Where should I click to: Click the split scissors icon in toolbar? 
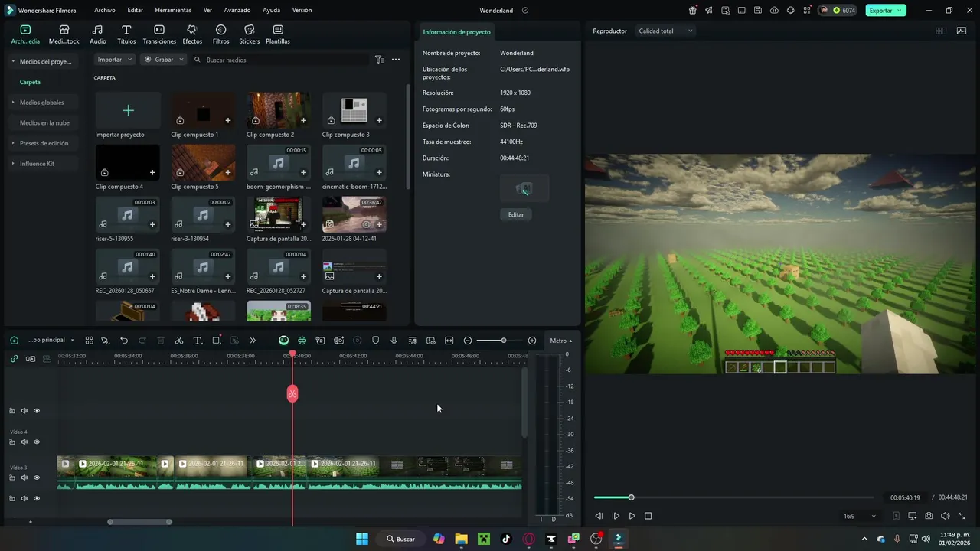click(x=179, y=341)
